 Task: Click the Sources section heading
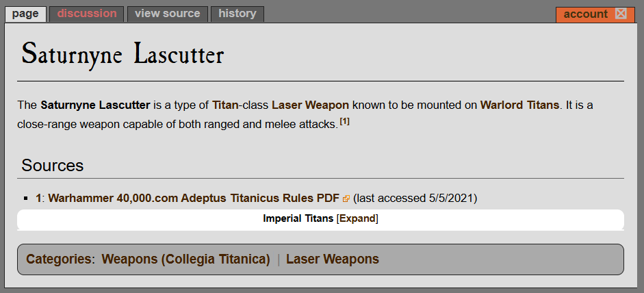point(52,166)
